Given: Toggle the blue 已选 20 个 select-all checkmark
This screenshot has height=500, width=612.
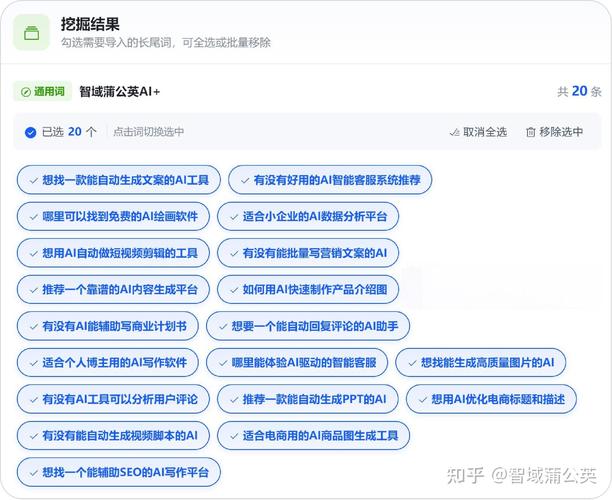Looking at the screenshot, I should click(x=30, y=132).
